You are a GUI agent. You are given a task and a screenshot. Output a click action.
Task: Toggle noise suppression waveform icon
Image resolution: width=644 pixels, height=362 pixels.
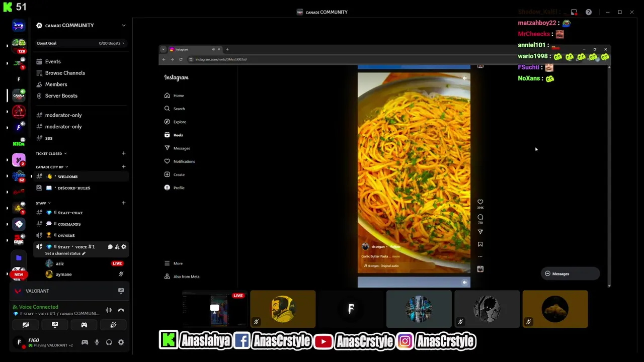point(109,310)
